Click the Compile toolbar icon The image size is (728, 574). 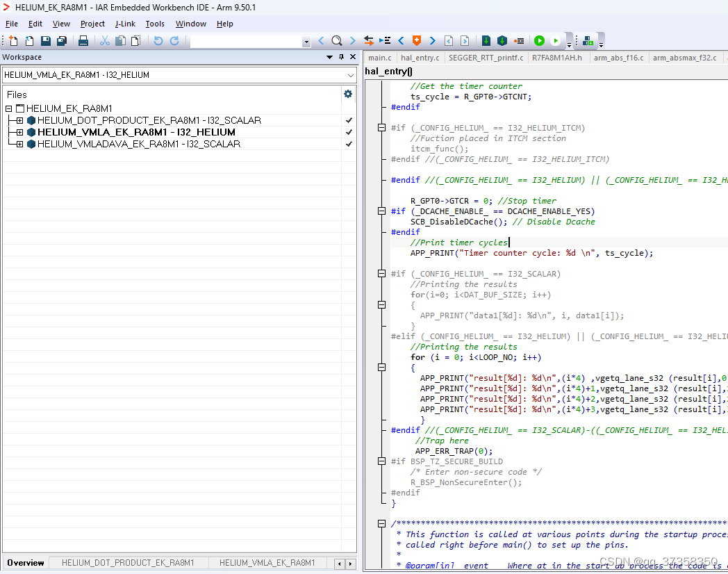pos(486,41)
